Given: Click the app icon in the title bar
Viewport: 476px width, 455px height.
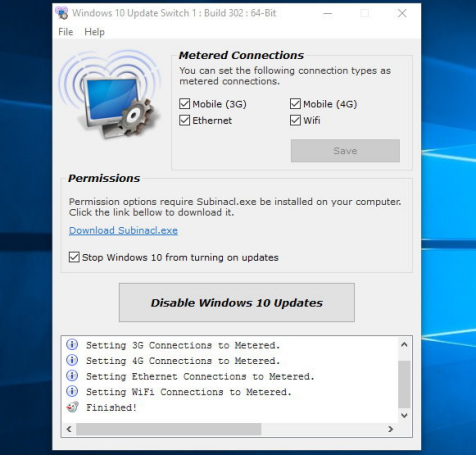Looking at the screenshot, I should pos(62,13).
